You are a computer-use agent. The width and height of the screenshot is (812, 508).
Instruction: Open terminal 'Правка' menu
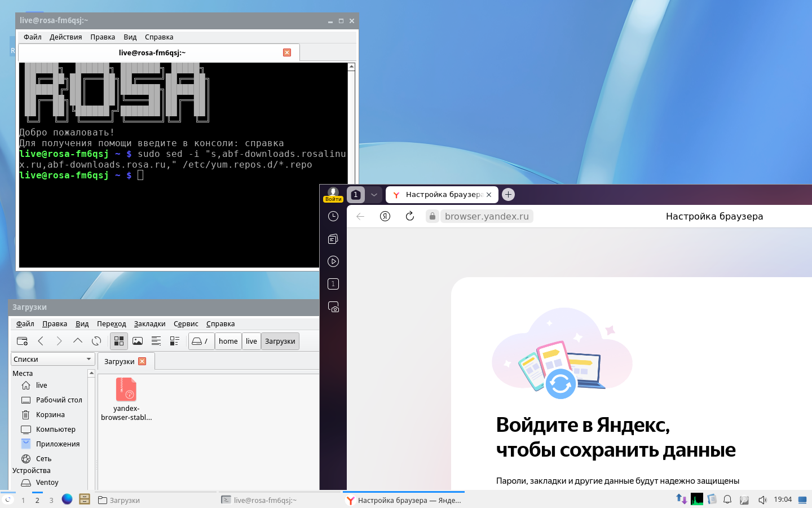coord(103,37)
